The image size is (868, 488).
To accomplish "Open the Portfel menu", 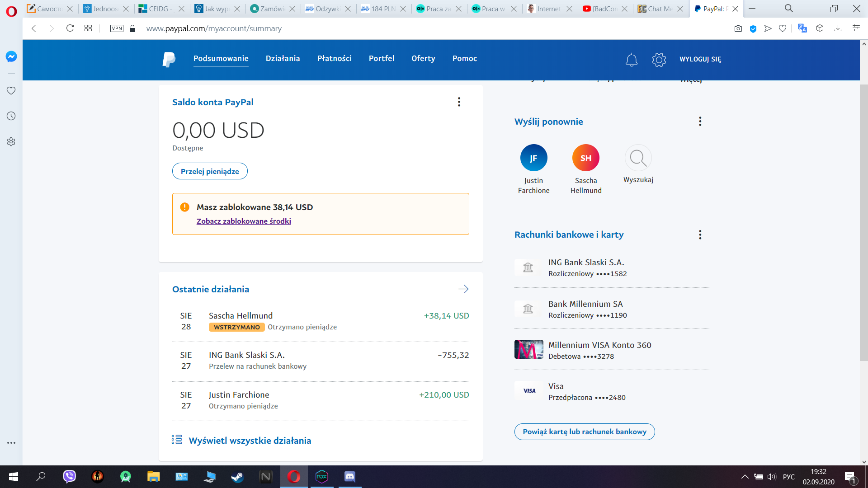I will click(x=382, y=59).
